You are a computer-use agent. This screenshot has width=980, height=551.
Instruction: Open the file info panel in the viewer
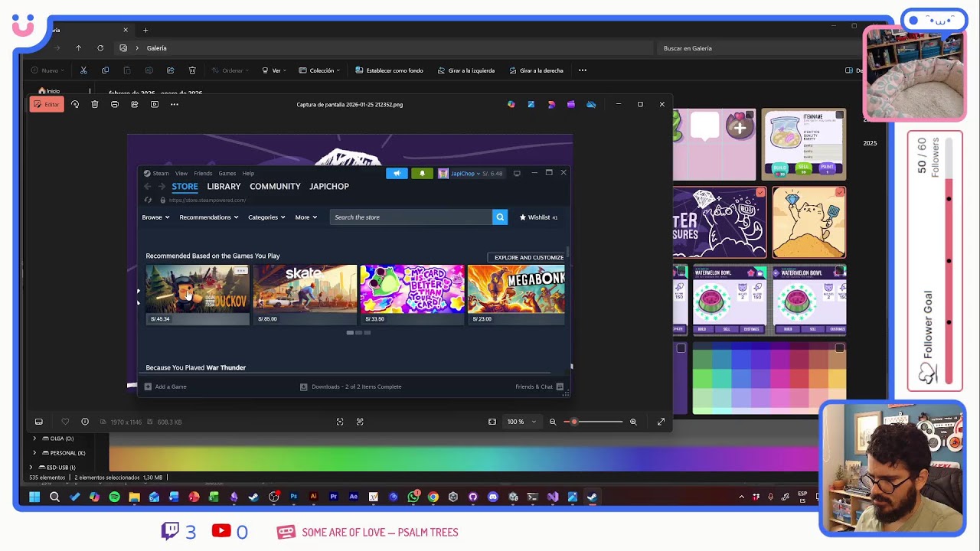click(85, 422)
